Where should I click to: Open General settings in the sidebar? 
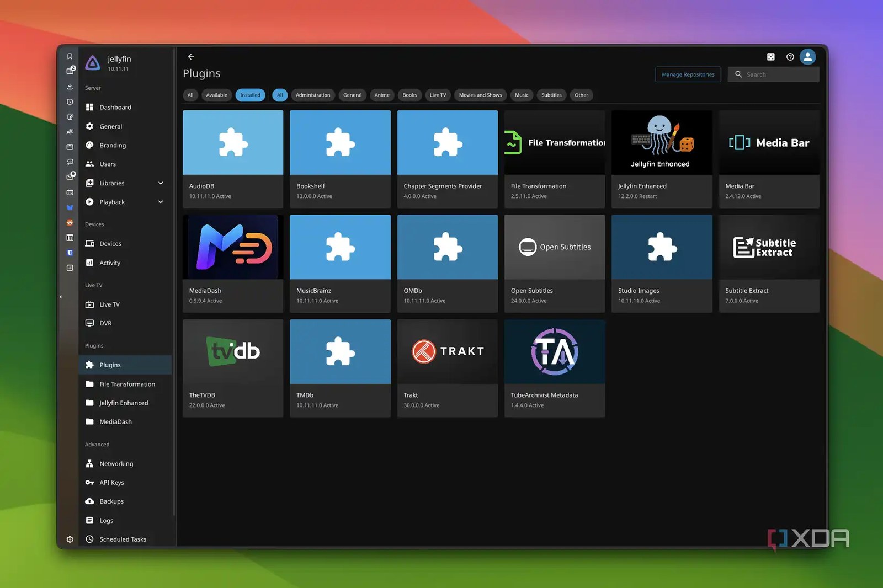[125, 126]
